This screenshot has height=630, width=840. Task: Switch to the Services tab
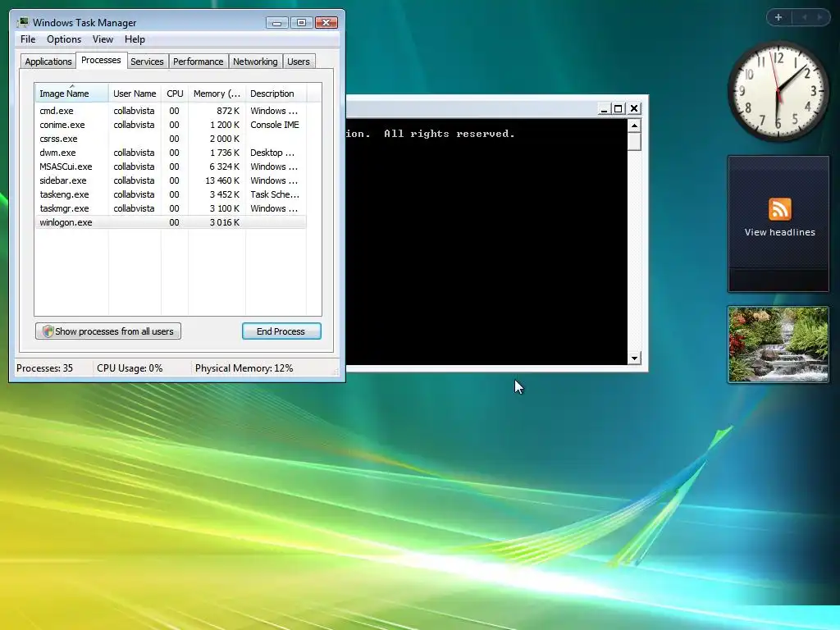(147, 62)
